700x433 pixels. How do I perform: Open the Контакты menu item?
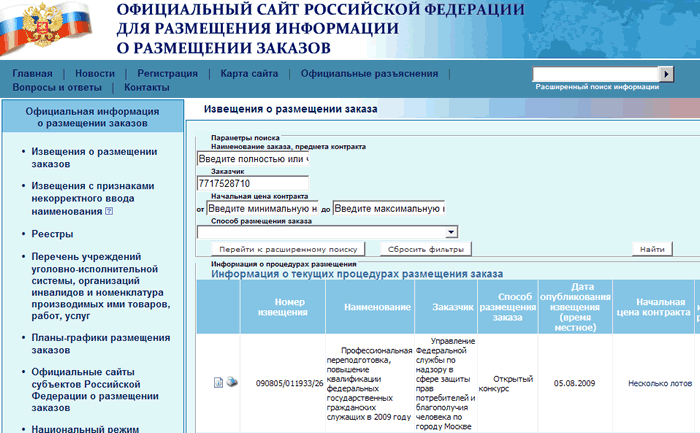[147, 87]
